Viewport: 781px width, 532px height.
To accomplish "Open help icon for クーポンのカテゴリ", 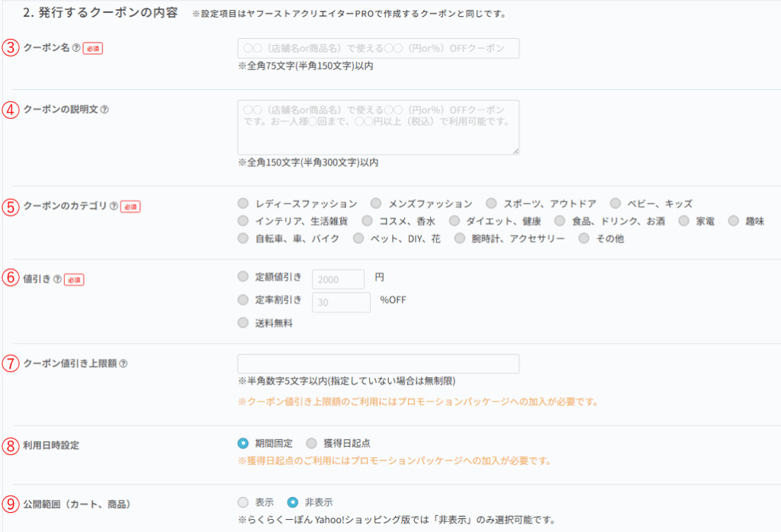I will [114, 206].
